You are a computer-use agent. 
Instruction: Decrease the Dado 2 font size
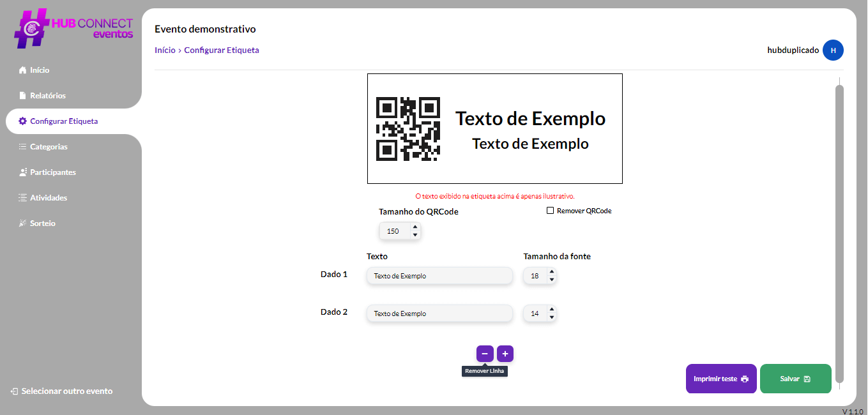tap(551, 317)
